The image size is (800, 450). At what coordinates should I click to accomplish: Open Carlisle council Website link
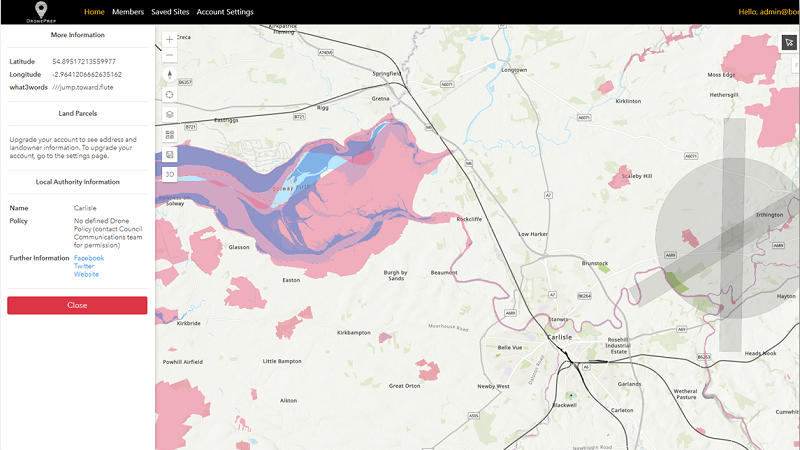86,274
